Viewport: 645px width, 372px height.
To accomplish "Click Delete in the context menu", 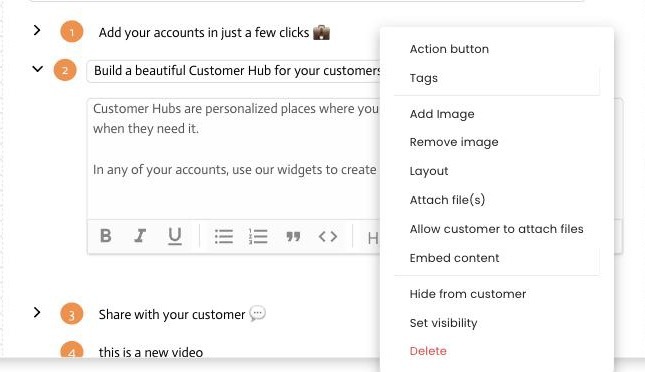I will click(x=428, y=351).
